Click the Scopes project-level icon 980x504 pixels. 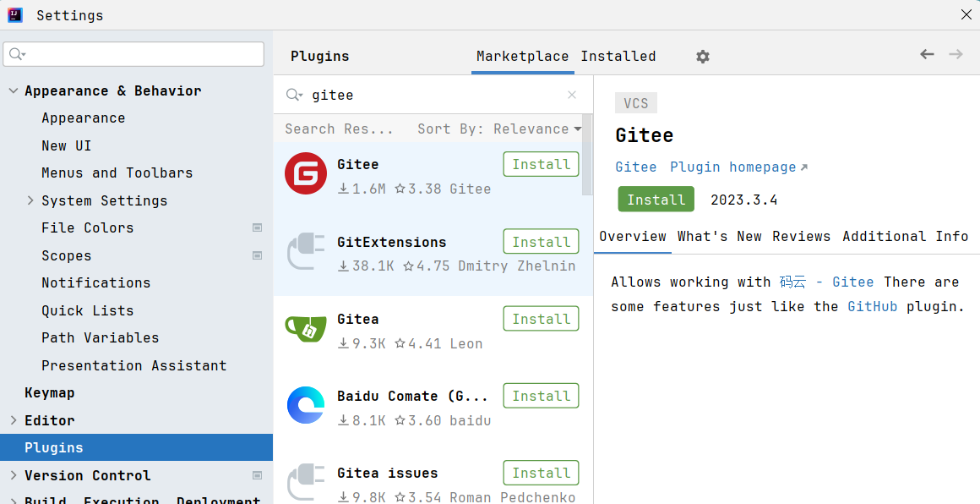pyautogui.click(x=257, y=255)
